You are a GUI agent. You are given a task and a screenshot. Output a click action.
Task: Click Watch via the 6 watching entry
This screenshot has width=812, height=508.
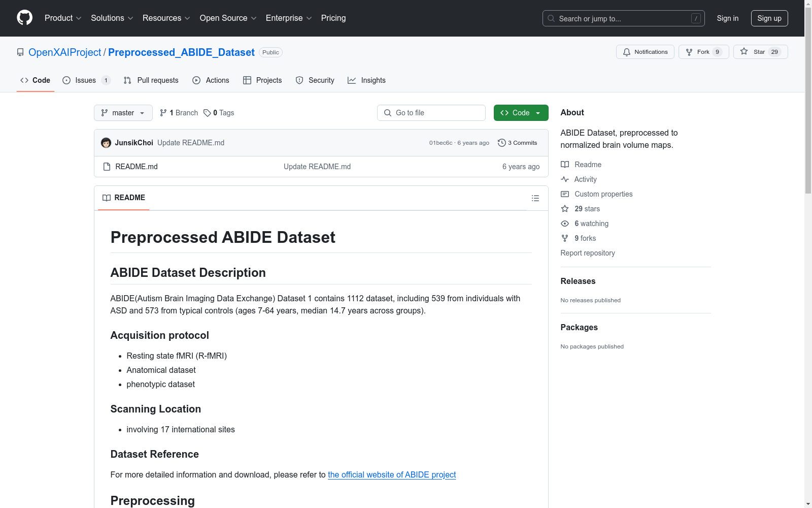coord(591,224)
